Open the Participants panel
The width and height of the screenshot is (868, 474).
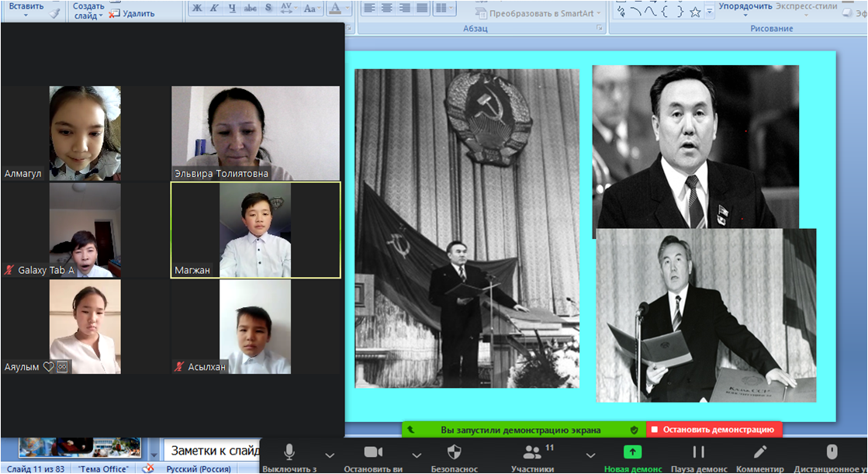tap(533, 452)
